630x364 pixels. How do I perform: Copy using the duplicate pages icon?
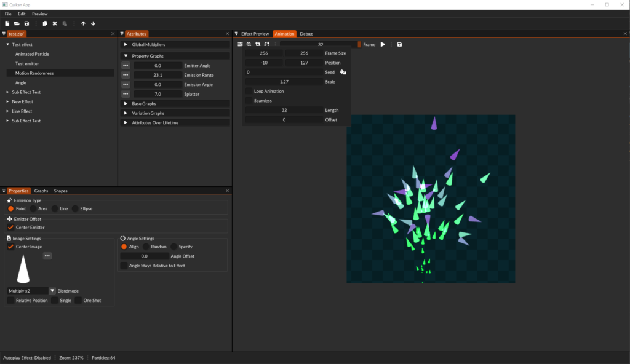(x=44, y=23)
